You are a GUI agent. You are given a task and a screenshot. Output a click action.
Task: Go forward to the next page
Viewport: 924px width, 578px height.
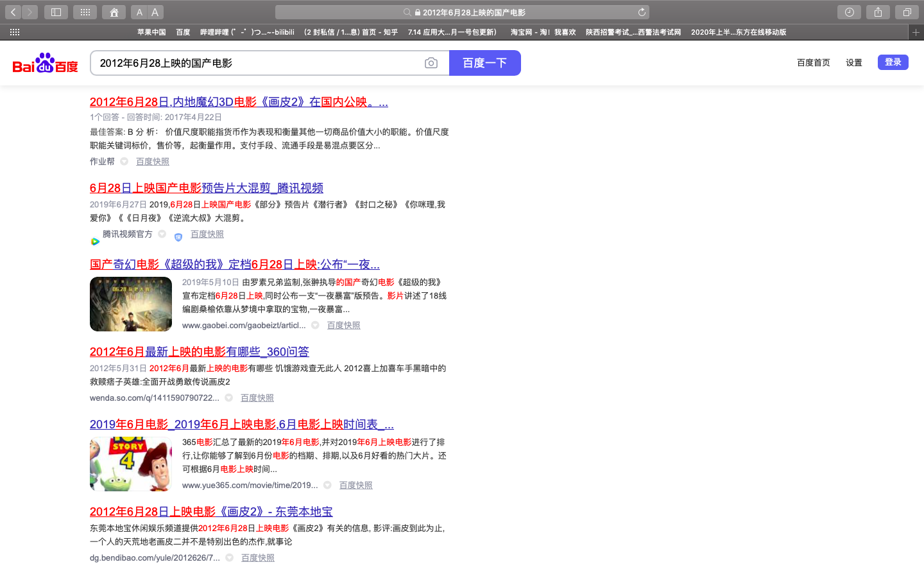(30, 12)
